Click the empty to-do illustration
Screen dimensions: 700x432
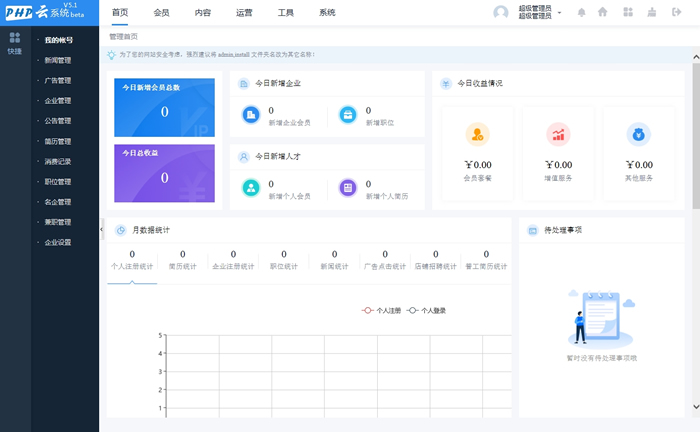601,319
